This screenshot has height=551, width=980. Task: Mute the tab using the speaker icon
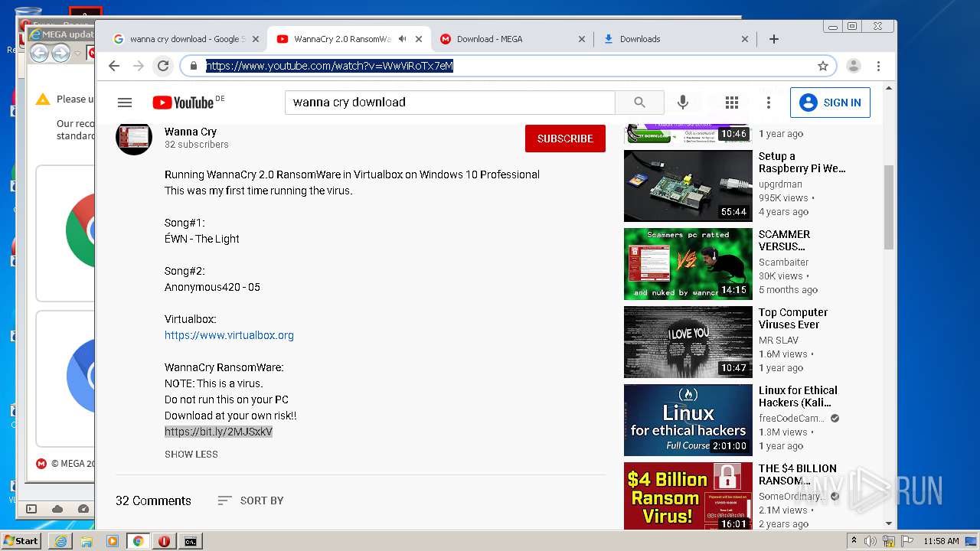click(x=403, y=39)
